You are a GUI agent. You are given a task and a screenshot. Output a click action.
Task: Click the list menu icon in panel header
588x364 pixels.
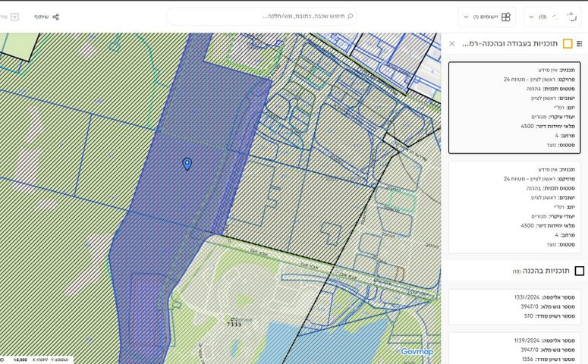pyautogui.click(x=580, y=44)
